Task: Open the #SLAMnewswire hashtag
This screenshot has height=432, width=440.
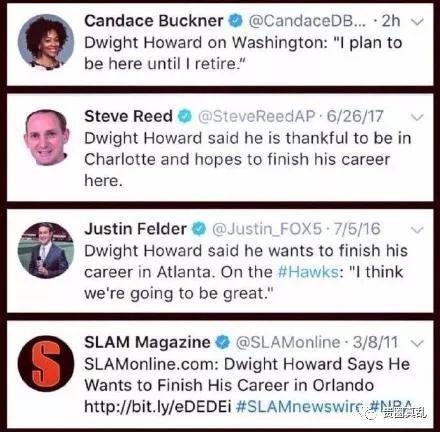Action: click(300, 407)
